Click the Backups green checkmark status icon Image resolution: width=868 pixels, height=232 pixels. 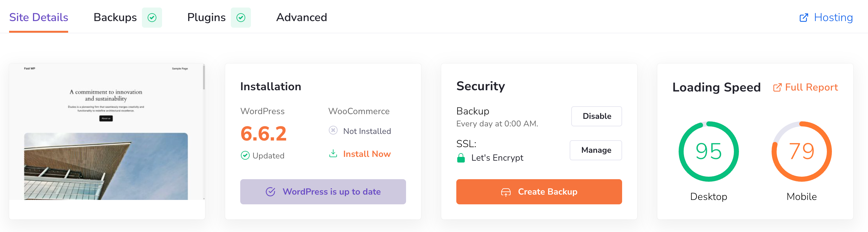coord(152,18)
